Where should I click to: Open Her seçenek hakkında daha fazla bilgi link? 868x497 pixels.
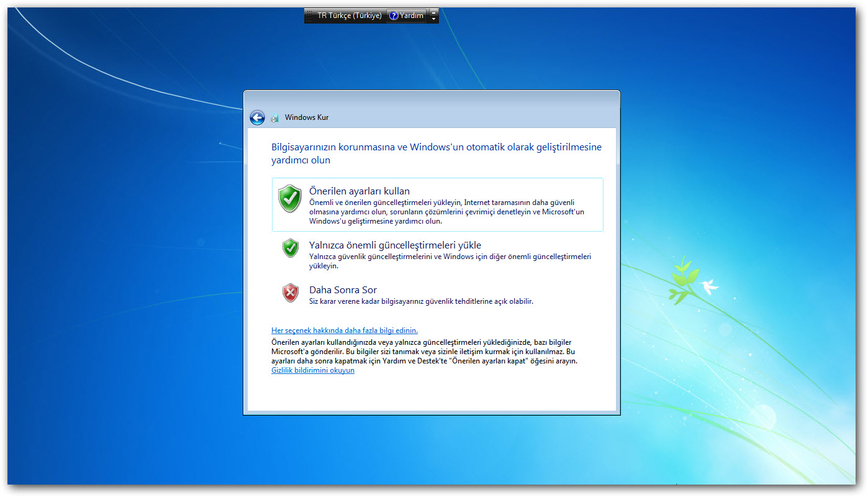pos(344,330)
